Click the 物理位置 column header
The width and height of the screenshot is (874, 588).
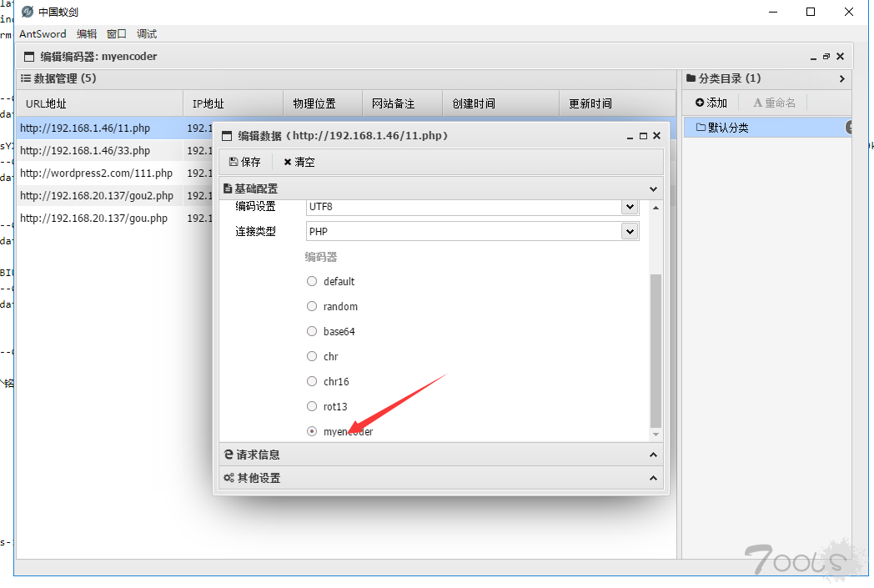323,103
